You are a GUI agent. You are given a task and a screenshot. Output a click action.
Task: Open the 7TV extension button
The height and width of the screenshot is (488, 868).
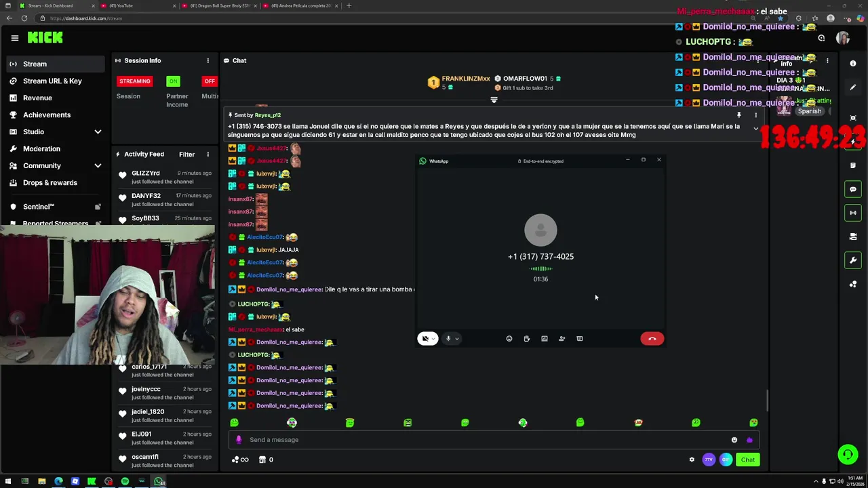(x=709, y=460)
